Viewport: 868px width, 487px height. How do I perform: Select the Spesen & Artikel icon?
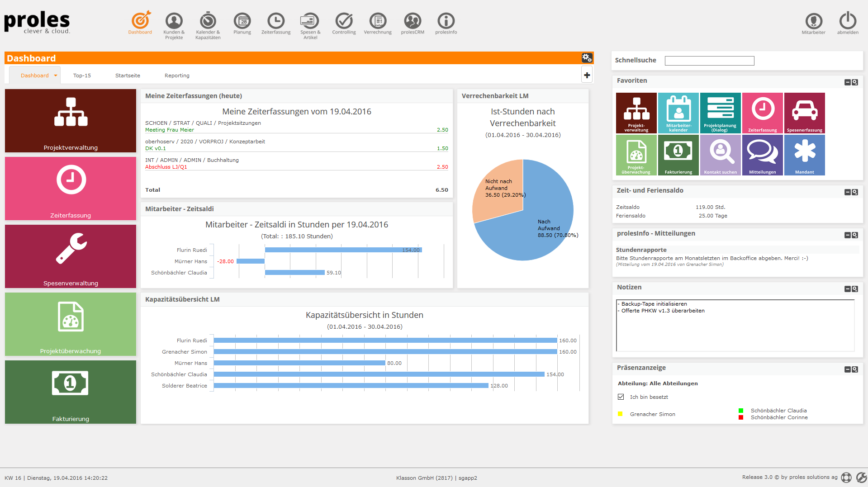310,20
